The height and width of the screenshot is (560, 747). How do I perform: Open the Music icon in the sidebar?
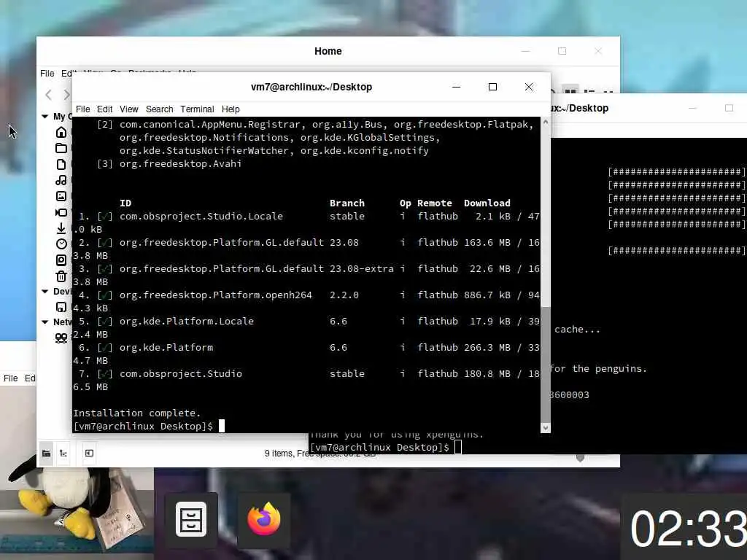(61, 180)
